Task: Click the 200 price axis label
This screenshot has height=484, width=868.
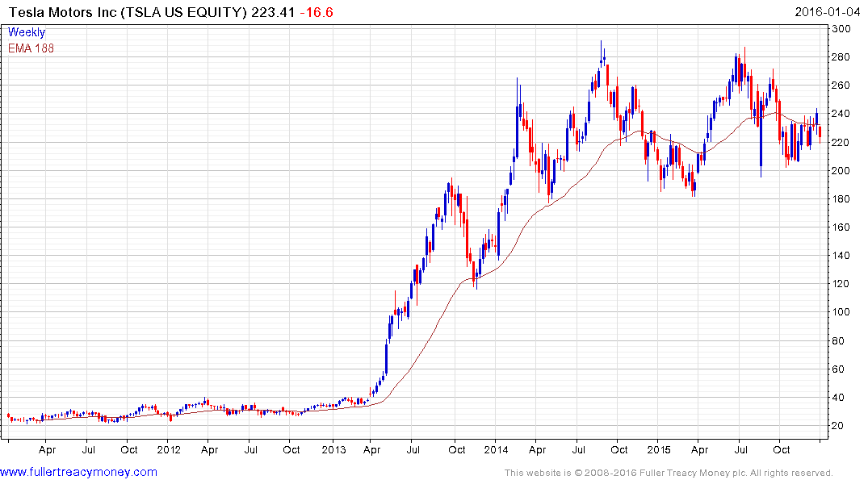Action: tap(841, 170)
